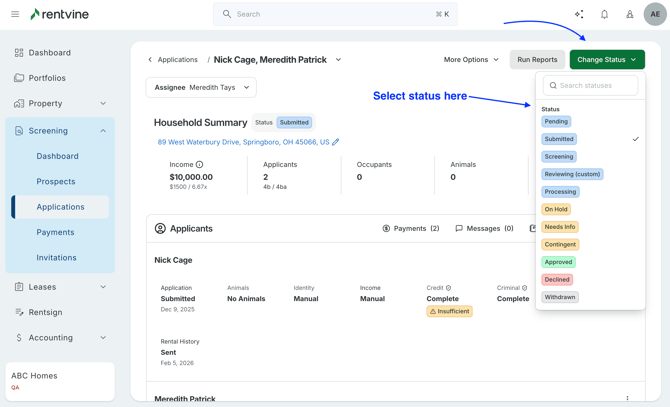Expand the Change Status dropdown
The image size is (670, 407).
click(x=607, y=60)
